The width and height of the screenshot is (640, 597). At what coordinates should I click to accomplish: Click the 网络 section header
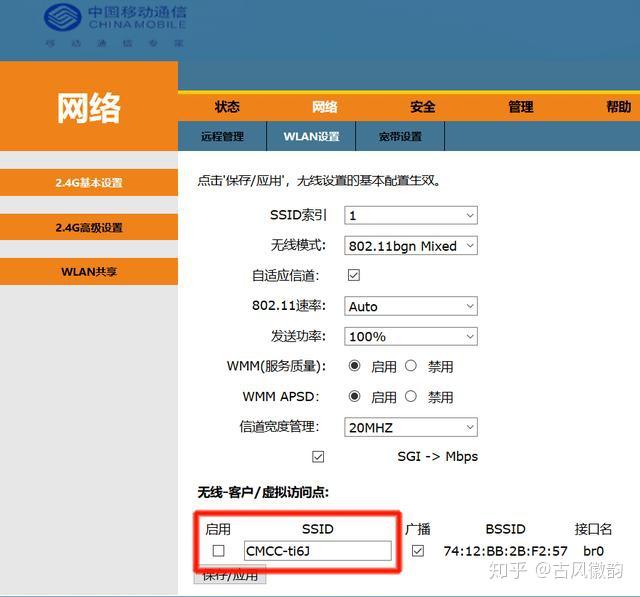(x=89, y=108)
